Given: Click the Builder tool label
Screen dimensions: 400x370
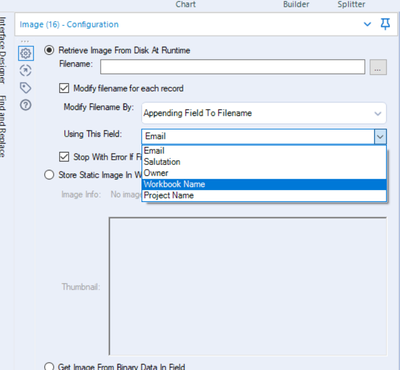Looking at the screenshot, I should point(296,4).
